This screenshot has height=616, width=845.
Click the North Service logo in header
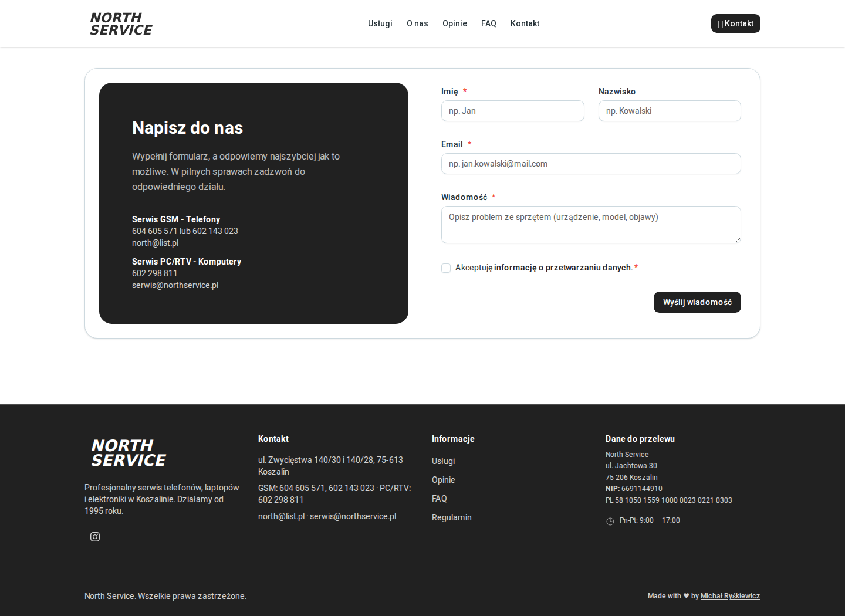tap(121, 23)
